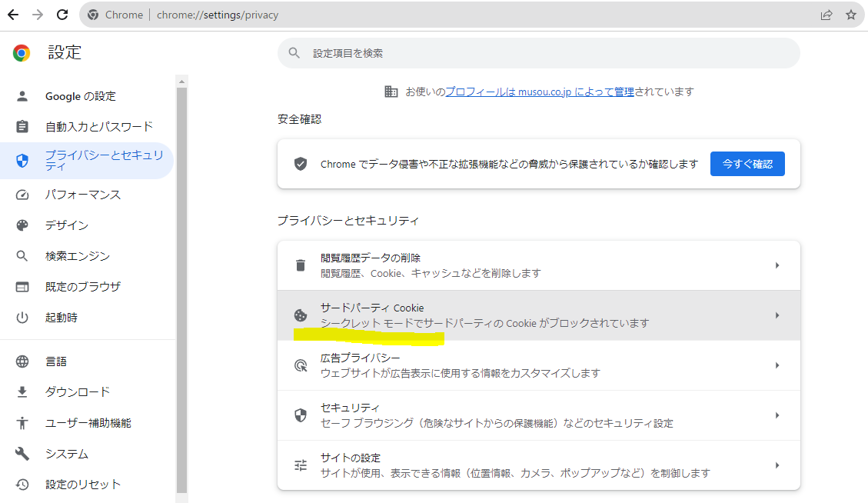
Task: Select the share icon in the toolbar
Action: (826, 14)
